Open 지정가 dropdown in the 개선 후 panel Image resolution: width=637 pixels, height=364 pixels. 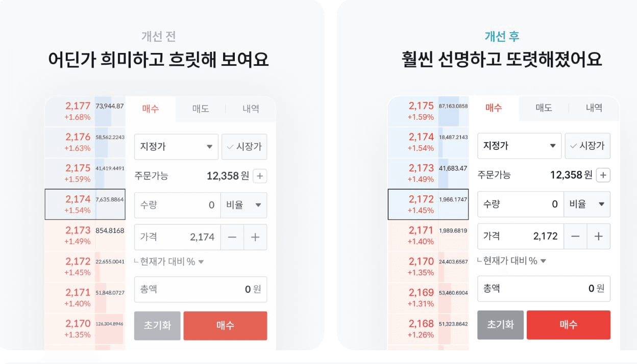[x=519, y=146]
